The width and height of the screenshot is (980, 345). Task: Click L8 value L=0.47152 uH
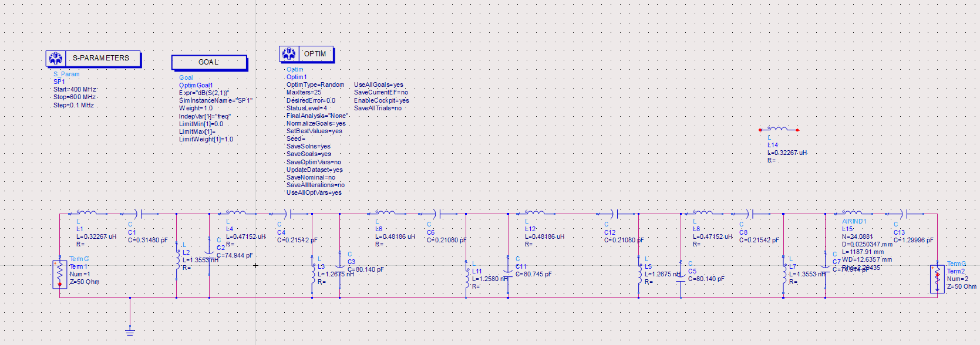pos(713,237)
